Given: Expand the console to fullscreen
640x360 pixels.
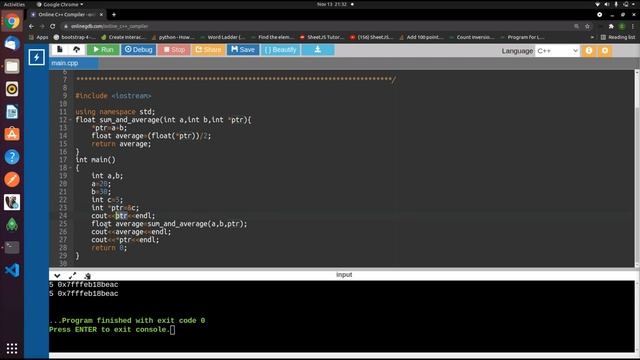Looking at the screenshot, I should [x=72, y=276].
